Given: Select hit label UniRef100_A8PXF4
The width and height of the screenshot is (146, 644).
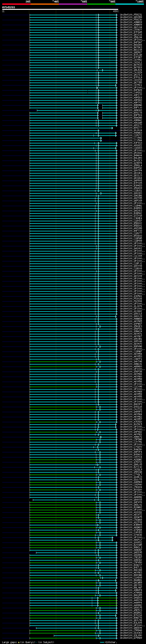Looking at the screenshot, I should click(131, 452).
